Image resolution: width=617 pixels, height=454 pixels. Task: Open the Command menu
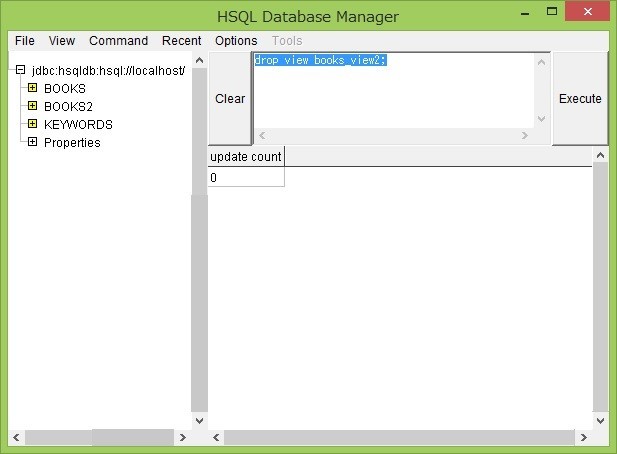(x=118, y=41)
